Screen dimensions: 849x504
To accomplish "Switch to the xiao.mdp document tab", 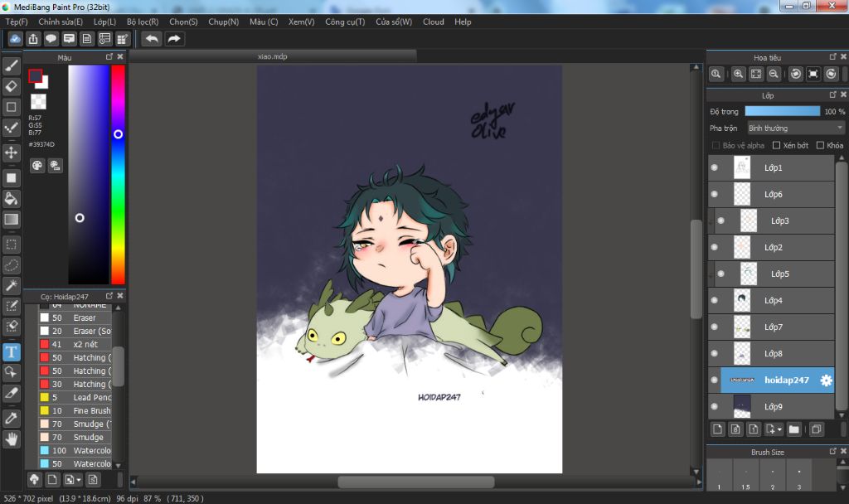I will point(273,56).
